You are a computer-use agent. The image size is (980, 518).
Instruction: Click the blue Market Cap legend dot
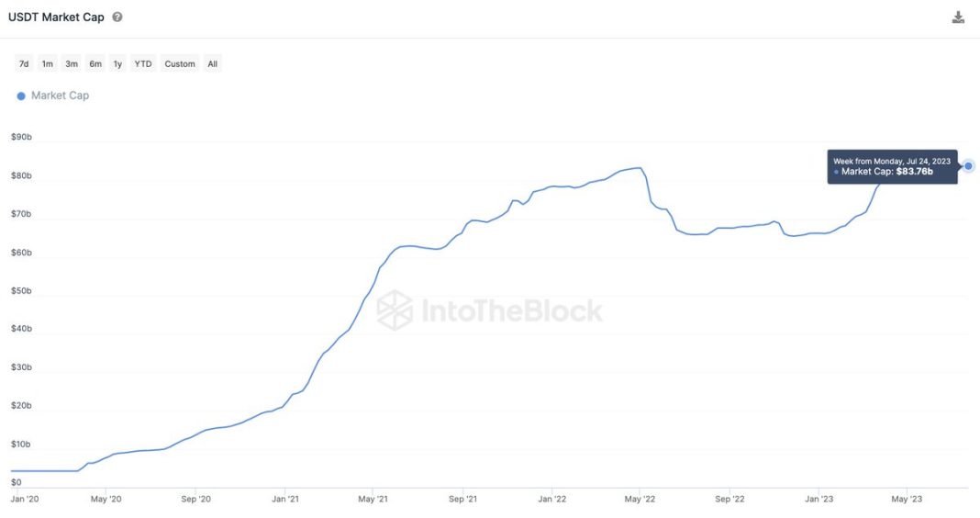(x=21, y=96)
